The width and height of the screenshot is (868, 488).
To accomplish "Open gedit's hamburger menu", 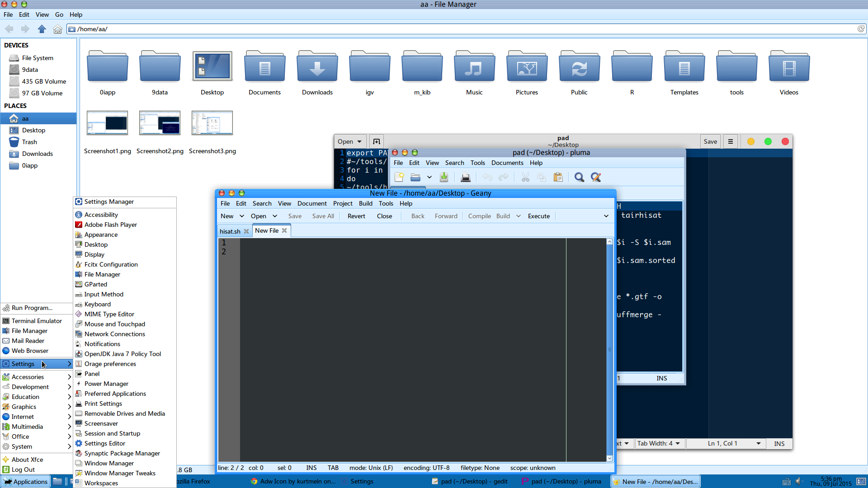I will point(730,141).
